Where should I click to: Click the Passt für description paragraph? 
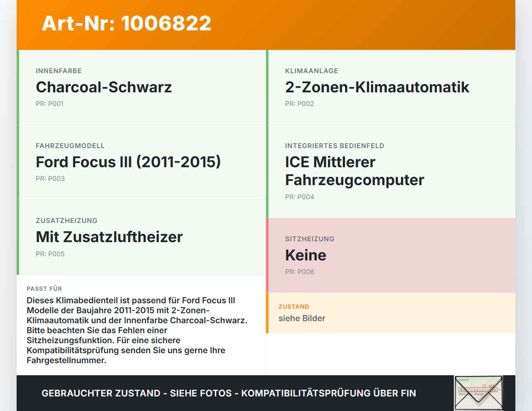tap(137, 330)
